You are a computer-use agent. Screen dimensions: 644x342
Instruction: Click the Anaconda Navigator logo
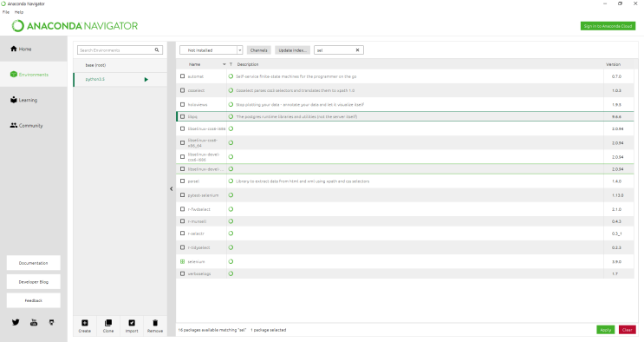(75, 26)
